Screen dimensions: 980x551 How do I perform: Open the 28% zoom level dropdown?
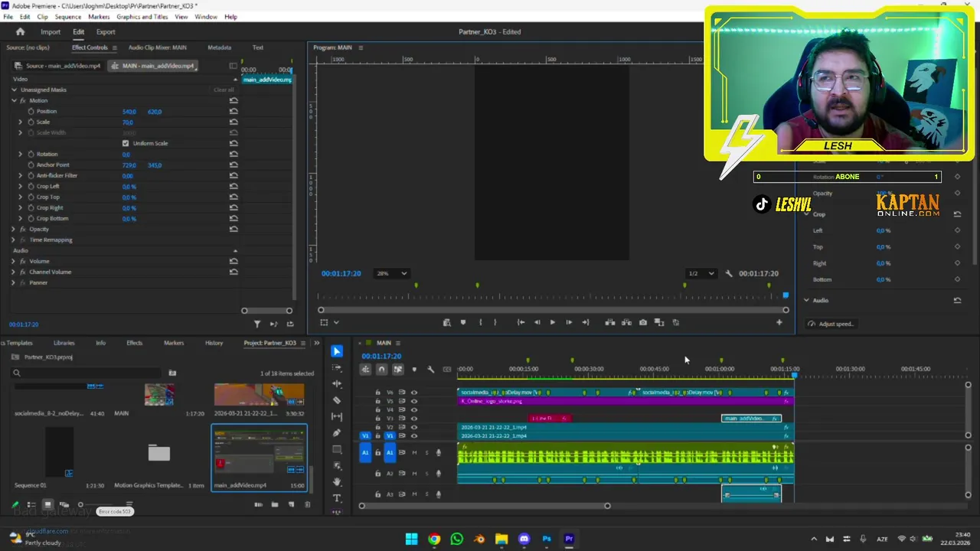391,273
